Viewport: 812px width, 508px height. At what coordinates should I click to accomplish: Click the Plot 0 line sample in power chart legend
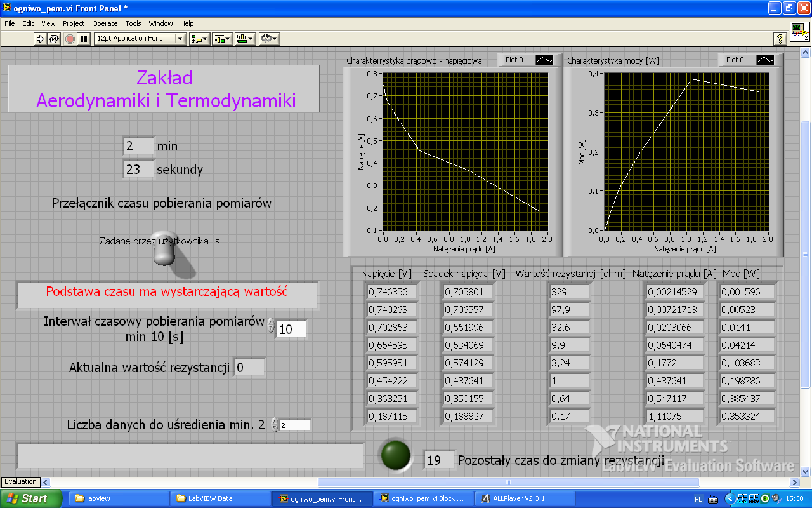tap(765, 60)
